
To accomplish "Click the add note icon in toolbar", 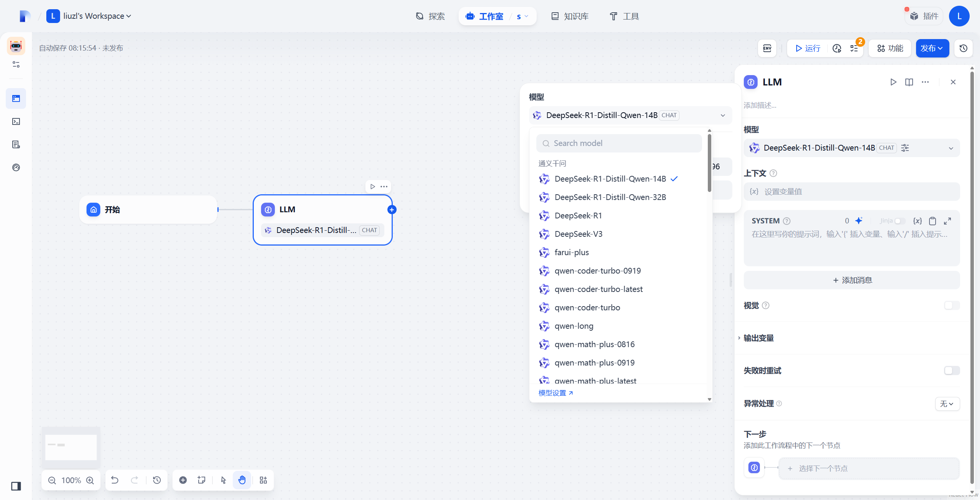I will tap(202, 480).
